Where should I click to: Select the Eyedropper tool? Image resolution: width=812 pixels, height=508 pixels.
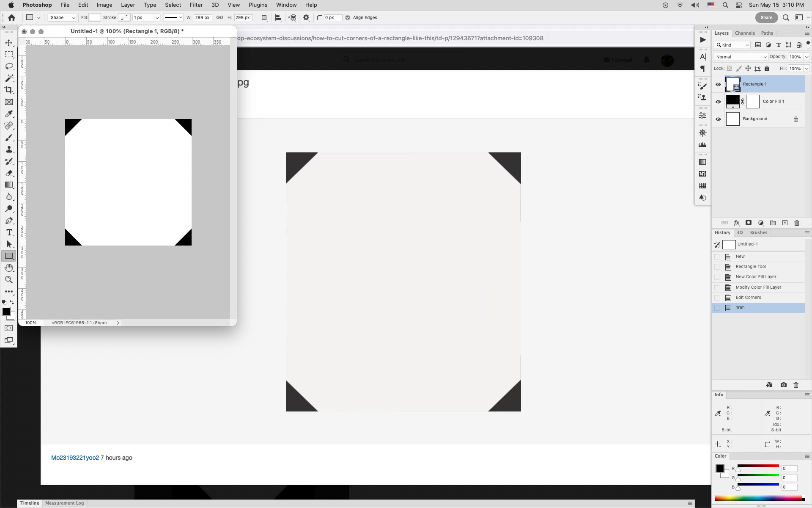tap(9, 114)
